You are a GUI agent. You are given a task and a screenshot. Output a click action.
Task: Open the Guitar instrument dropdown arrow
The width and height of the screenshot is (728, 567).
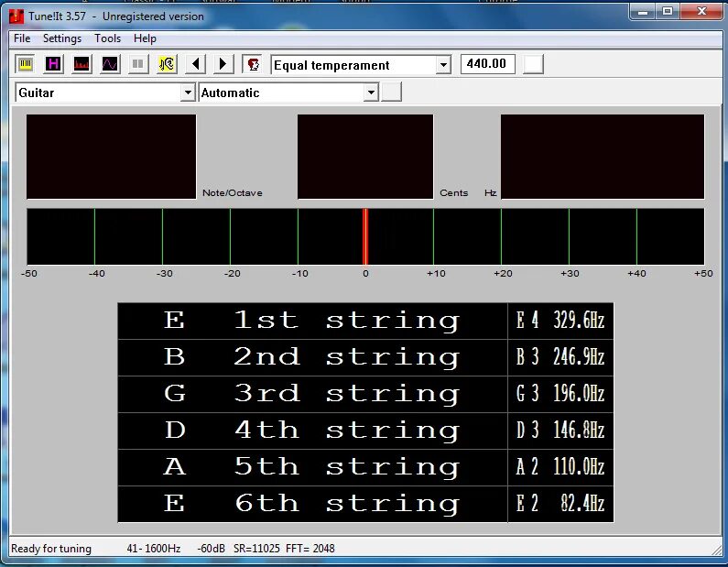(187, 93)
